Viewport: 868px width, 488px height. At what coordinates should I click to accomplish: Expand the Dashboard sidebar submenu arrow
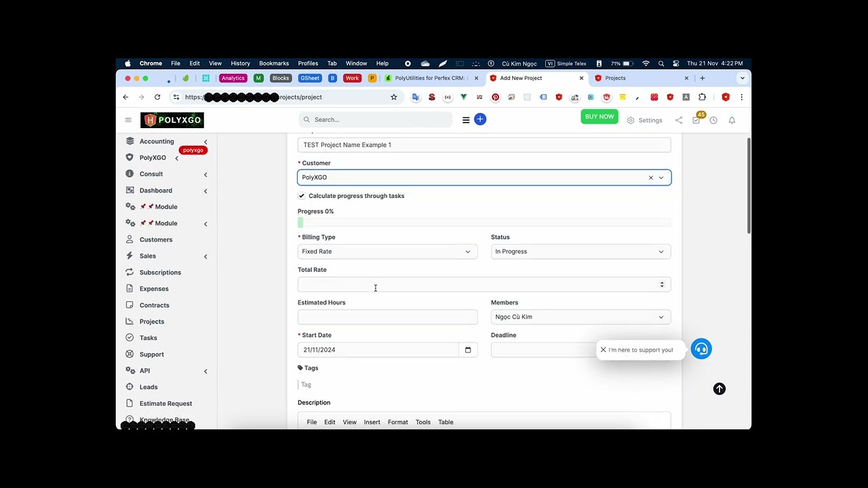tap(205, 191)
